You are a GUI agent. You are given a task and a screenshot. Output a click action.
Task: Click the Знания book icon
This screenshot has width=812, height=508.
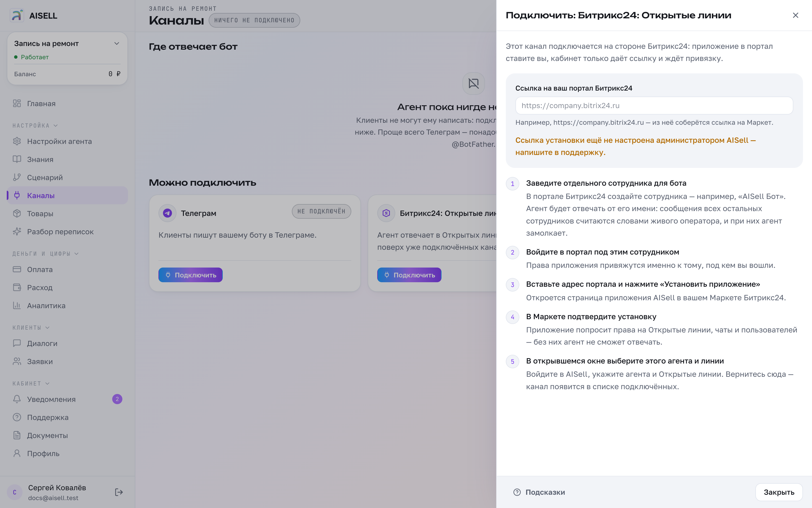tap(17, 159)
